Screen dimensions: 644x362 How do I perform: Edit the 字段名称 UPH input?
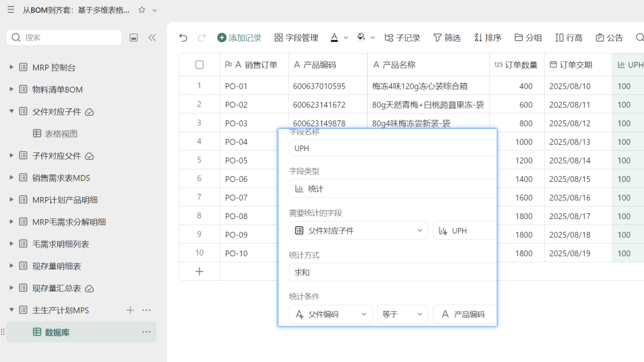[393, 149]
